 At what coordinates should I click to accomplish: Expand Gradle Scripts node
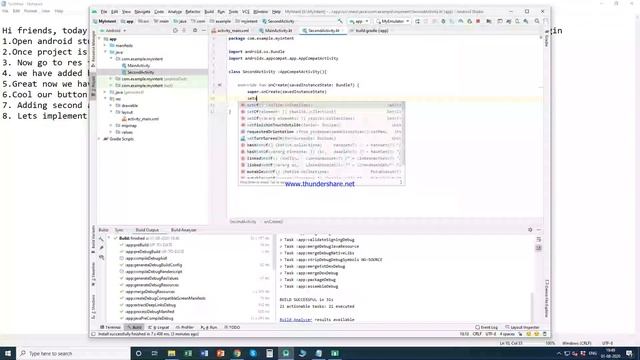coord(100,139)
